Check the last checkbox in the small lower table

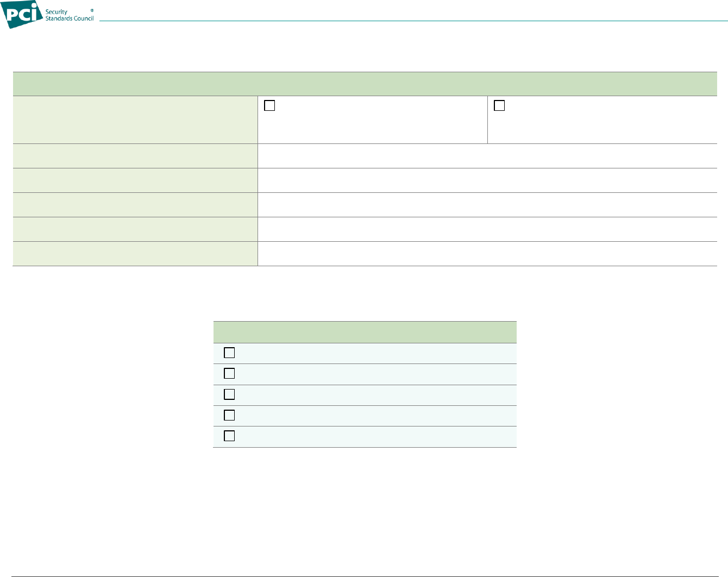tap(229, 436)
